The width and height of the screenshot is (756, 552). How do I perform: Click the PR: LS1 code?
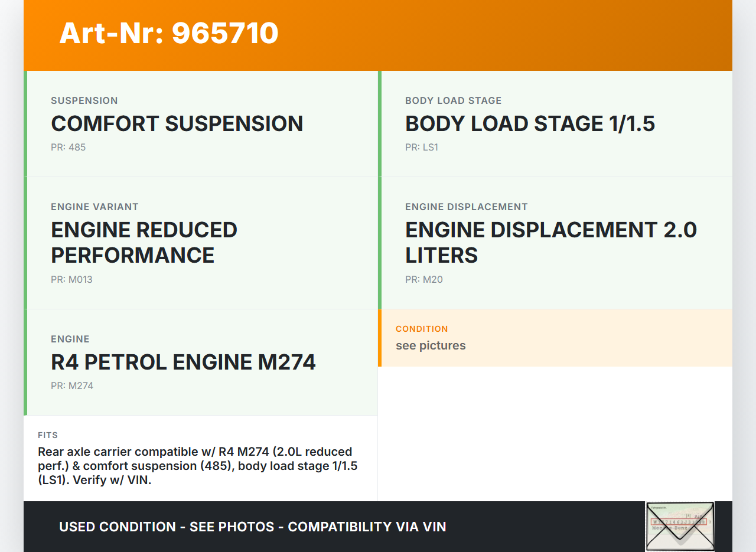[422, 147]
